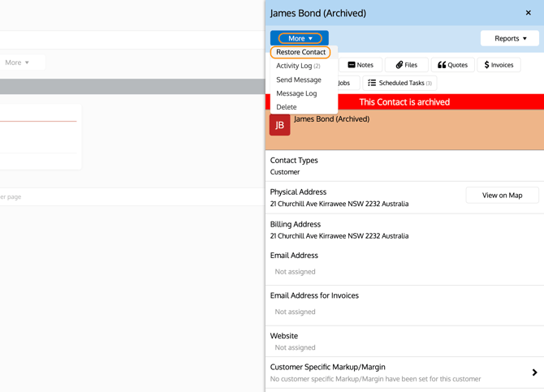
Task: Click the physical address 21 Churchill Ave text
Action: 339,204
